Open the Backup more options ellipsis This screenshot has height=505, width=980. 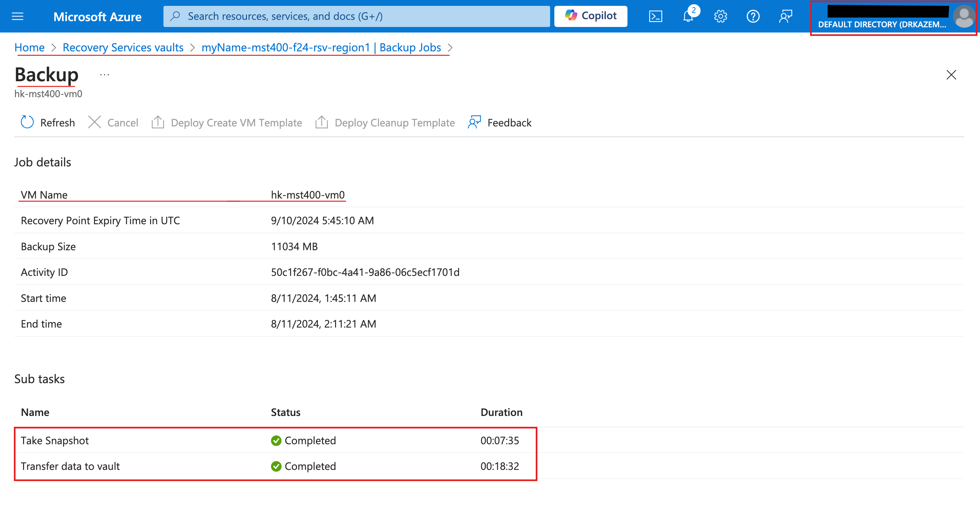point(105,75)
